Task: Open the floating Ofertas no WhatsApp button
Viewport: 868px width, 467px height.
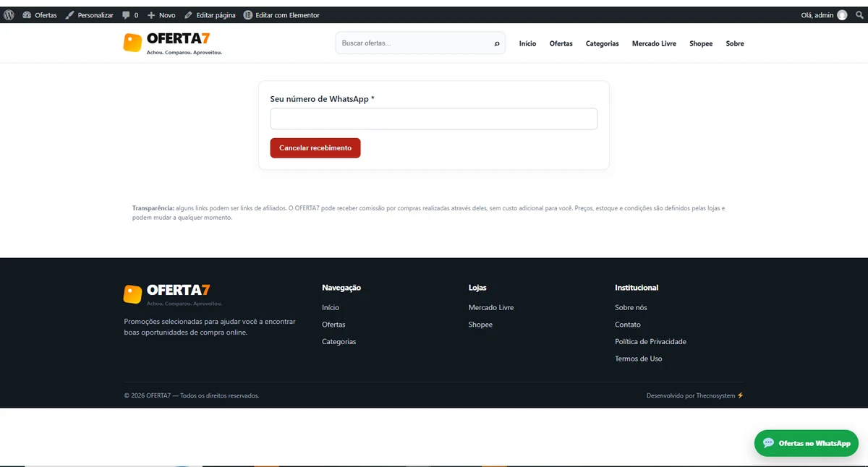Action: [x=807, y=443]
